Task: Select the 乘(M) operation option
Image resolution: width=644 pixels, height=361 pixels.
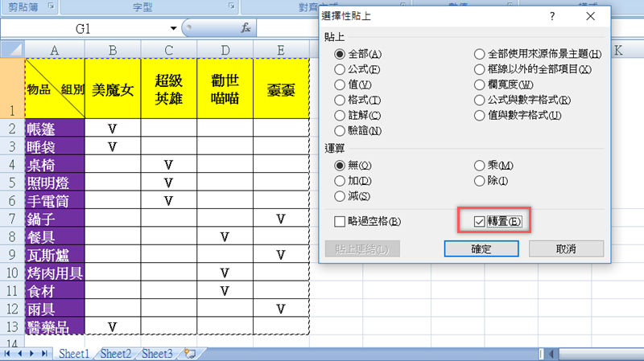Action: [x=493, y=166]
